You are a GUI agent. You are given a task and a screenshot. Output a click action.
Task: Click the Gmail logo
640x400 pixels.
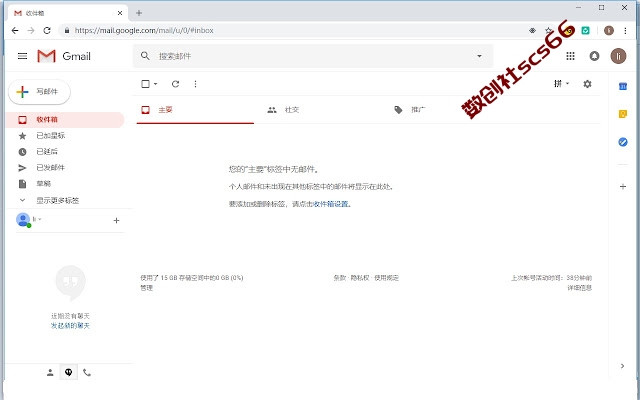click(x=64, y=56)
